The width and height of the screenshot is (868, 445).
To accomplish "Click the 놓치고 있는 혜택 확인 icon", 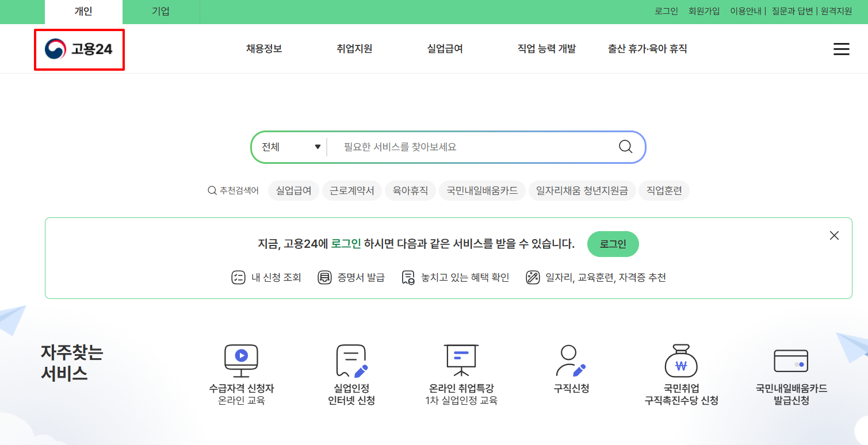I will (408, 278).
